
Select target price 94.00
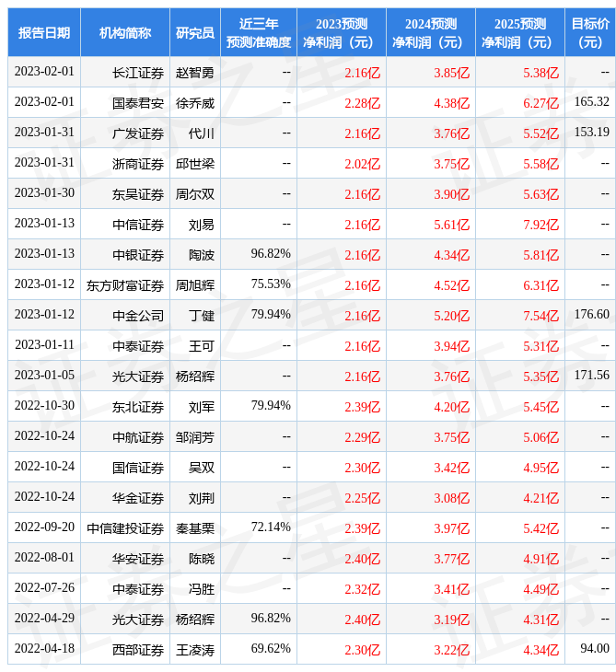[595, 649]
